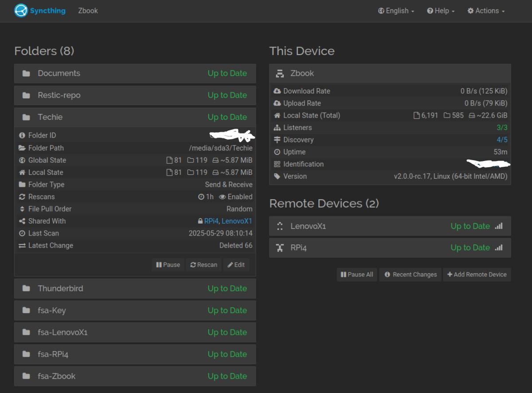Pause the Techie folder
Image resolution: width=532 pixels, height=393 pixels.
pos(168,265)
